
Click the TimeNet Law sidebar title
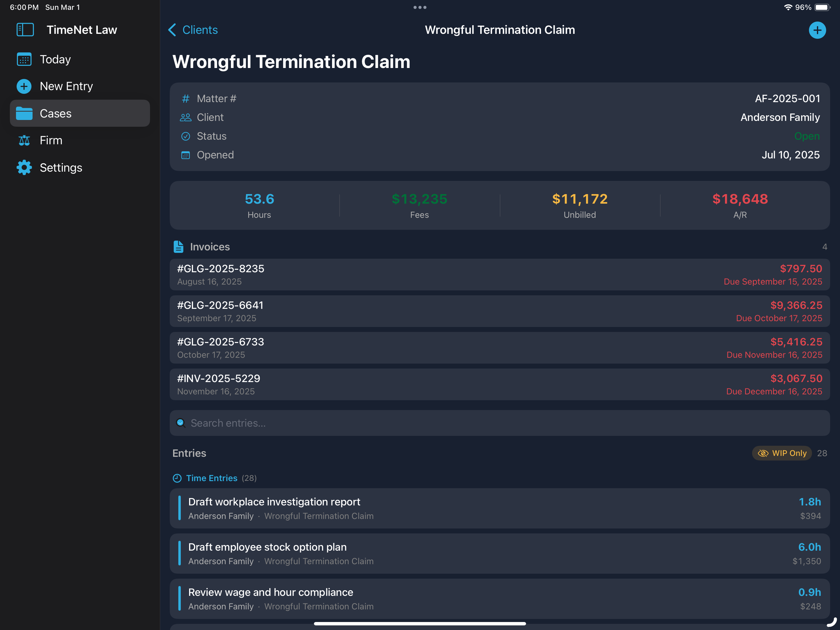(82, 30)
